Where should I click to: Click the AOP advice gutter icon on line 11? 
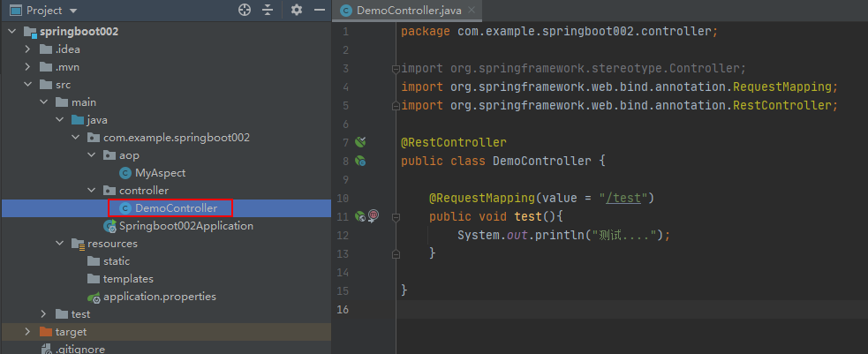373,215
